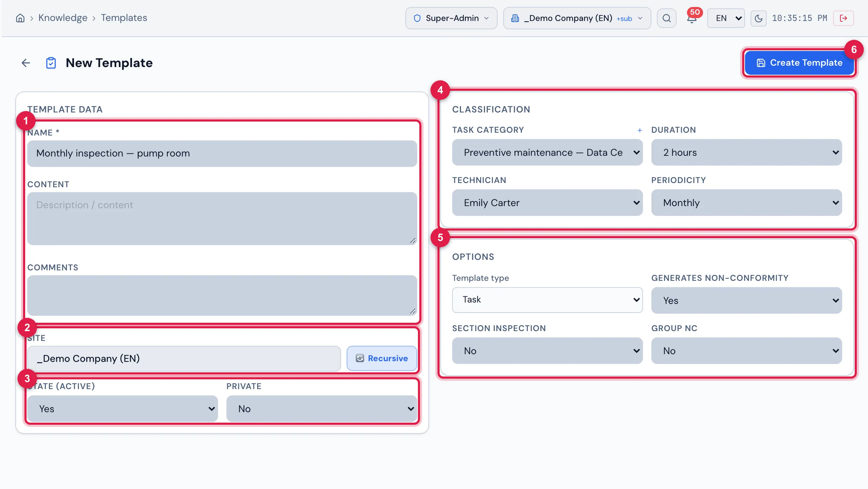Click the Site field _Demo Company (EN)

point(184,359)
